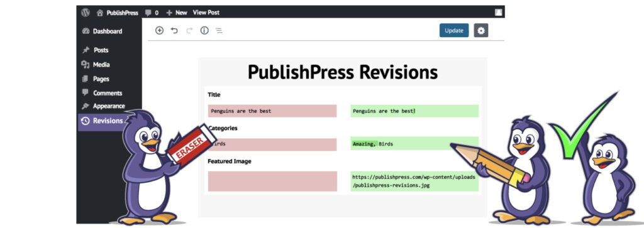Image resolution: width=644 pixels, height=228 pixels.
Task: Open the New content menu
Action: click(x=181, y=13)
